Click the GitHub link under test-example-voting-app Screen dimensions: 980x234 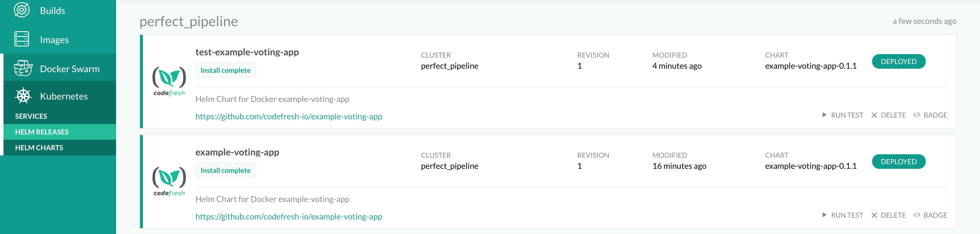(289, 116)
